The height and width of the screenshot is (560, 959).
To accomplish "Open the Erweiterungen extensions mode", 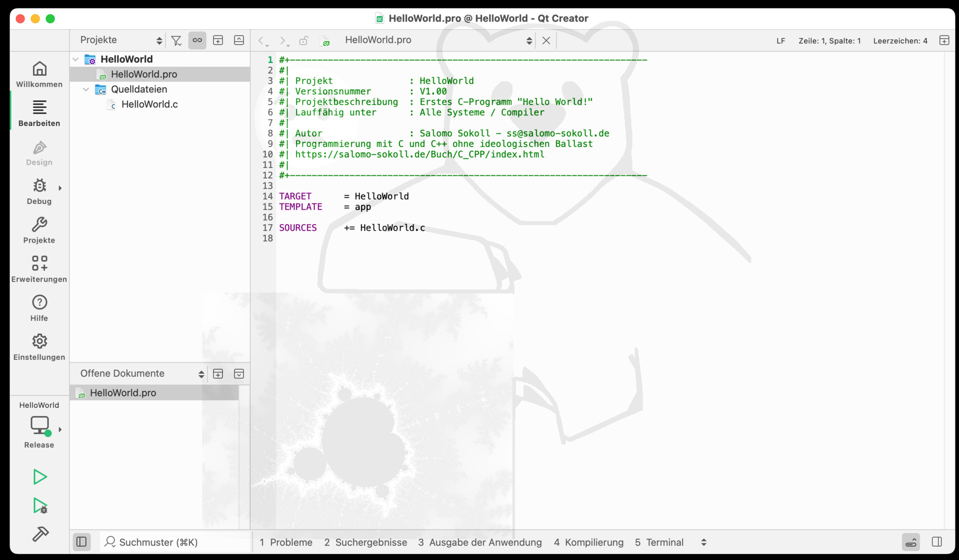I will pos(39,270).
